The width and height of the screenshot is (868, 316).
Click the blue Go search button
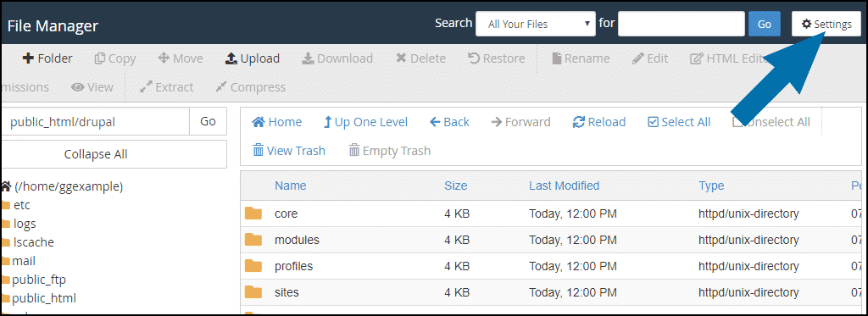pyautogui.click(x=764, y=25)
